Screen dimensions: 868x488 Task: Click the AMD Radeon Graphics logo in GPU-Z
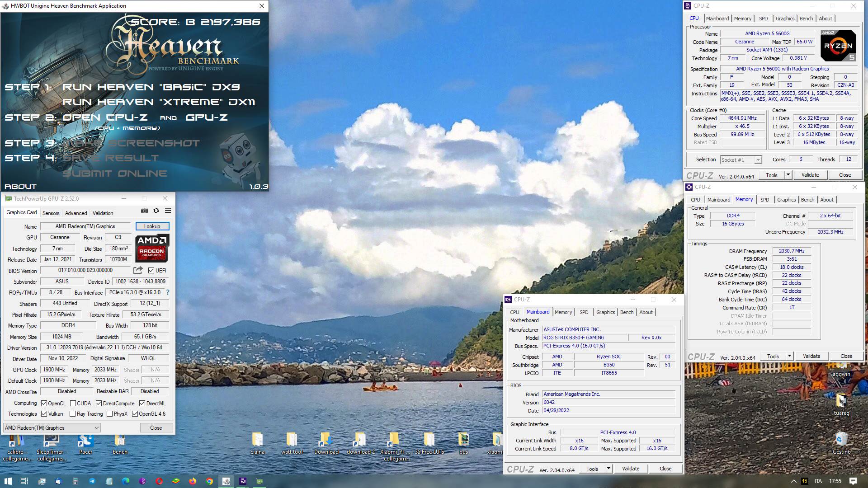click(152, 248)
